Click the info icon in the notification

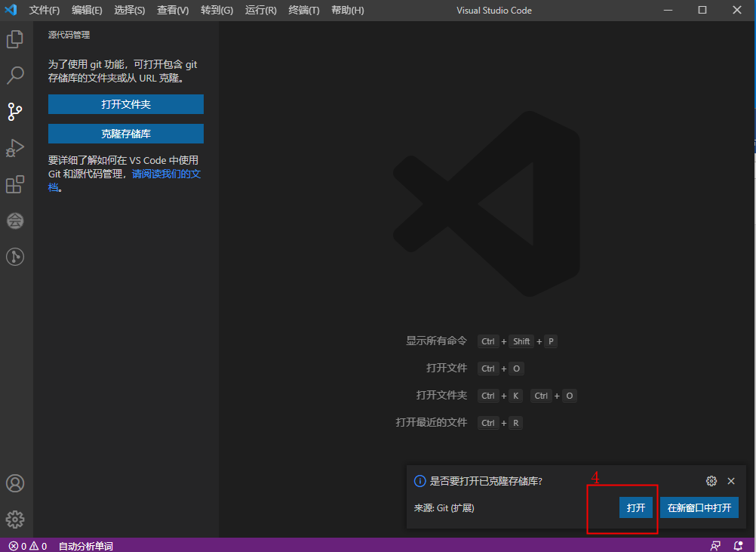pos(420,481)
